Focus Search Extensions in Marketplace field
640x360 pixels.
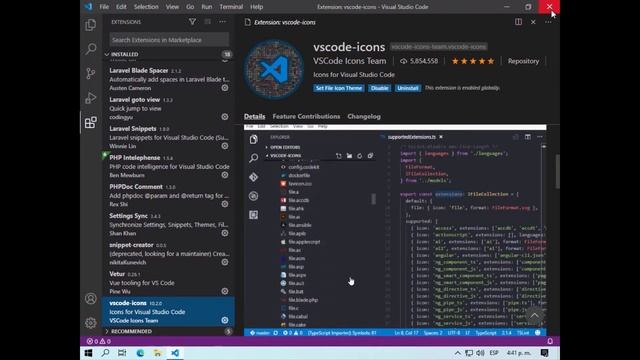(169, 40)
